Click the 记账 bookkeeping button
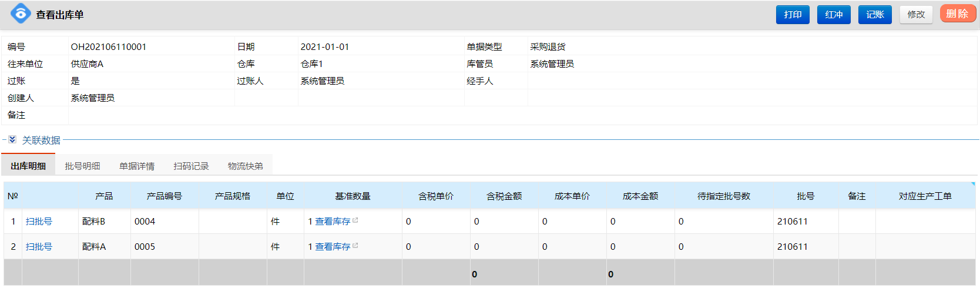 [x=875, y=15]
